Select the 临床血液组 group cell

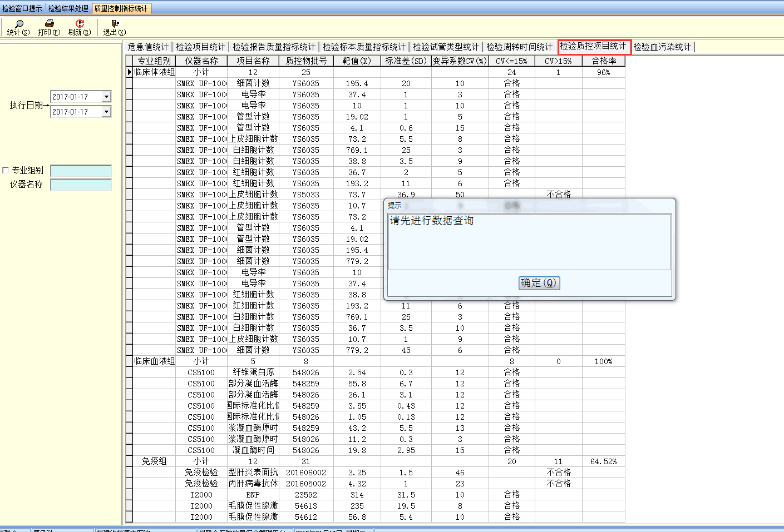coord(154,361)
